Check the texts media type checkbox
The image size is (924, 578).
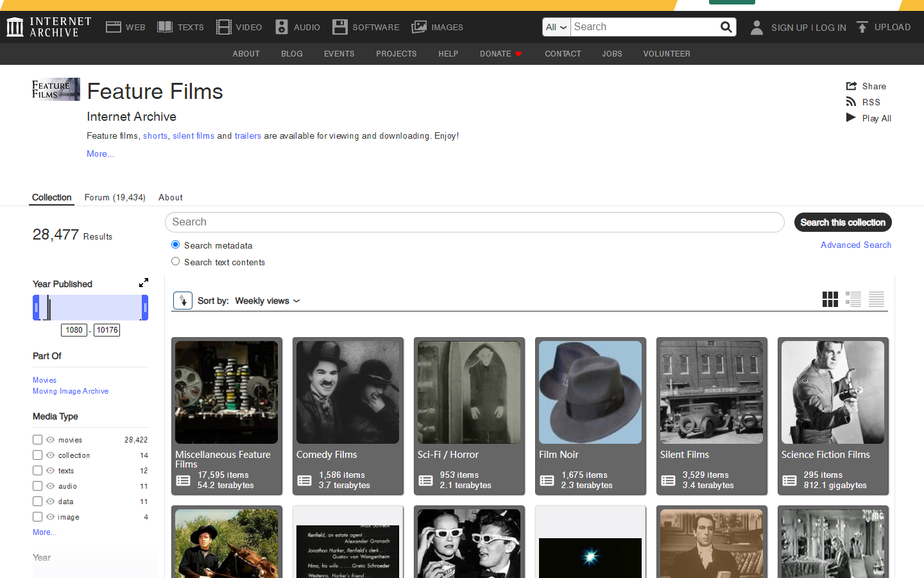coord(38,471)
